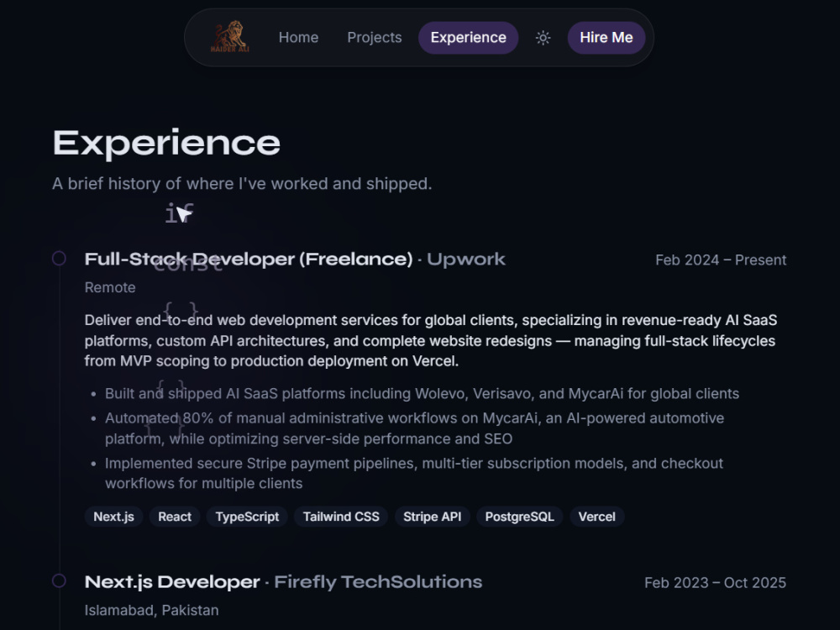Click the Next.js Developer job title
The width and height of the screenshot is (840, 630).
click(x=172, y=582)
